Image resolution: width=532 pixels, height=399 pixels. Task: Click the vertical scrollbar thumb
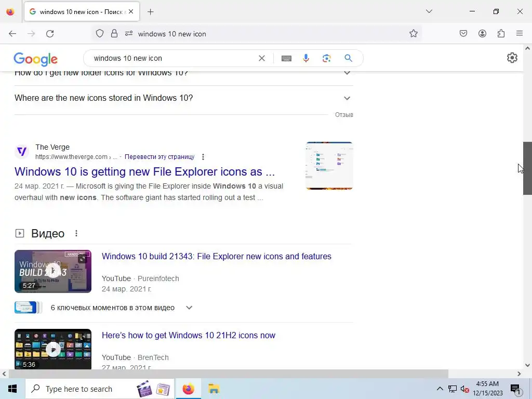tap(527, 168)
